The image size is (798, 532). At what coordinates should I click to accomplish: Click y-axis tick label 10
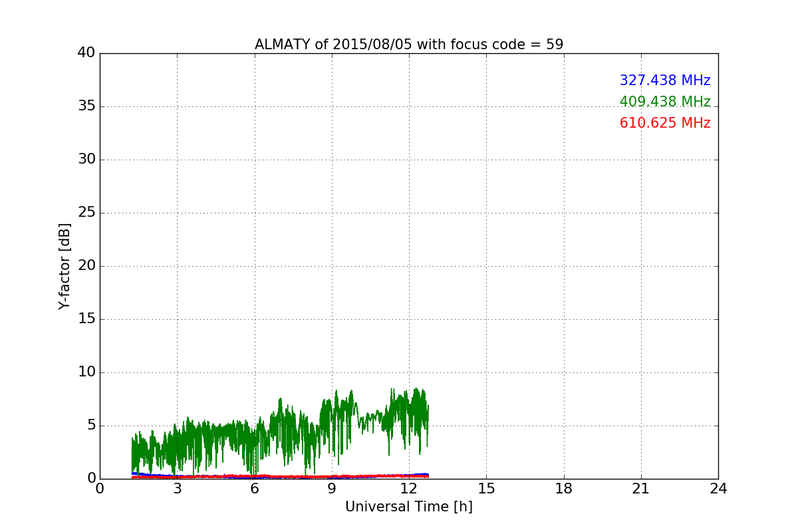coord(86,372)
